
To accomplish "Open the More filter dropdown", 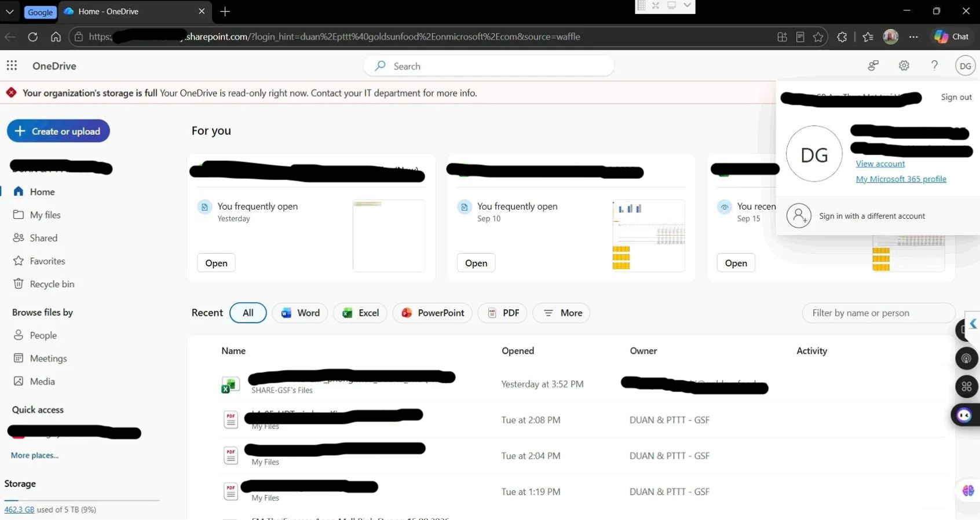I will coord(561,313).
